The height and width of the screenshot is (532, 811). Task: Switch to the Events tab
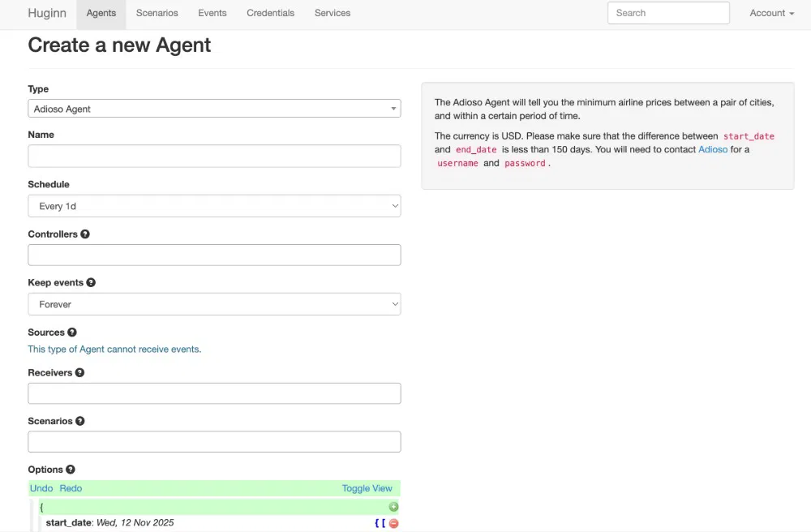[212, 13]
